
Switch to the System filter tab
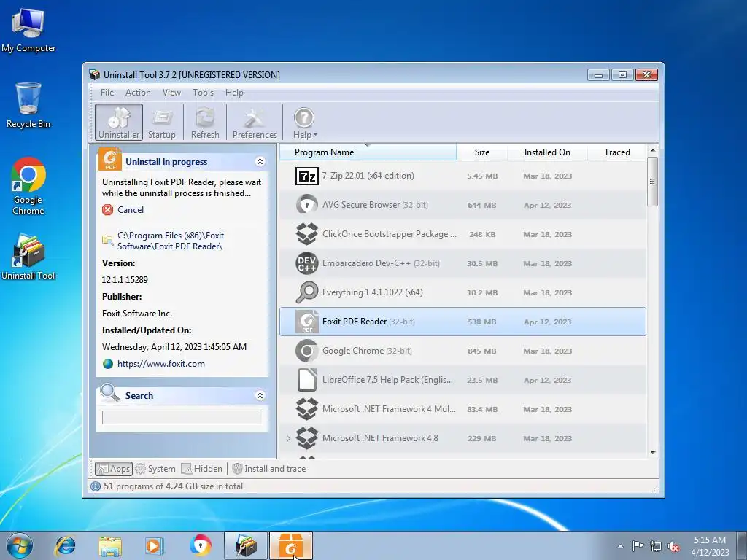pyautogui.click(x=156, y=469)
